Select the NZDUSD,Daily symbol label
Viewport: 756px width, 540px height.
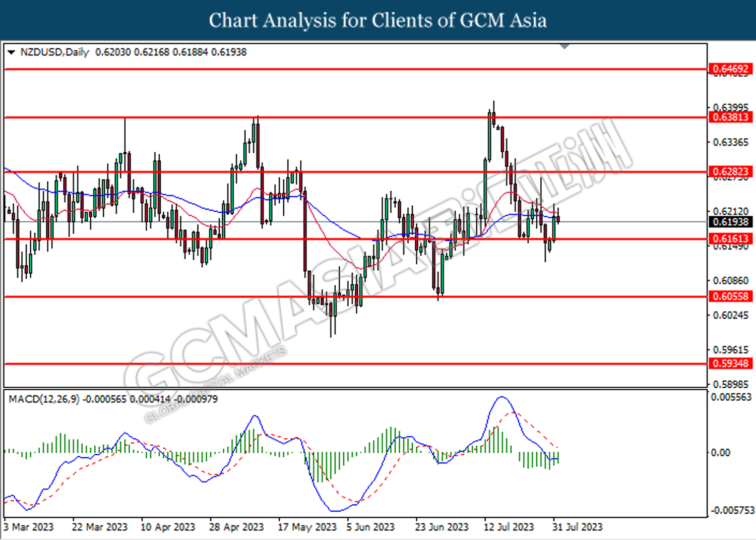54,52
